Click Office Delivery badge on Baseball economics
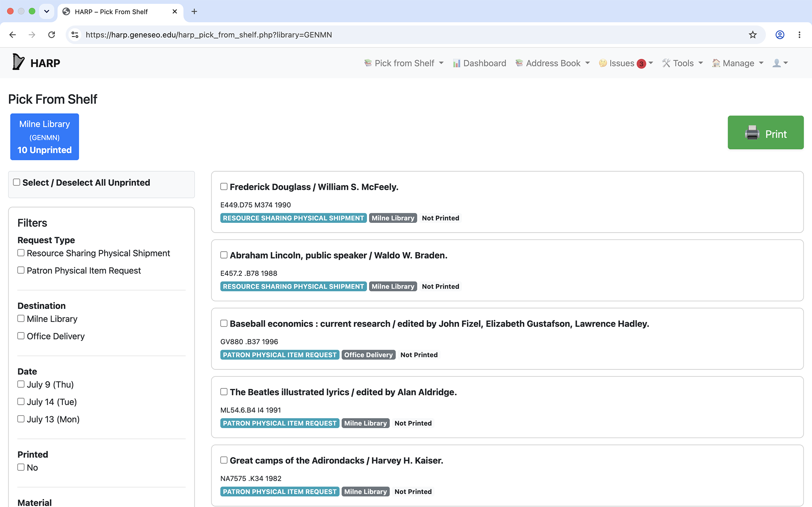The image size is (812, 507). 369,355
